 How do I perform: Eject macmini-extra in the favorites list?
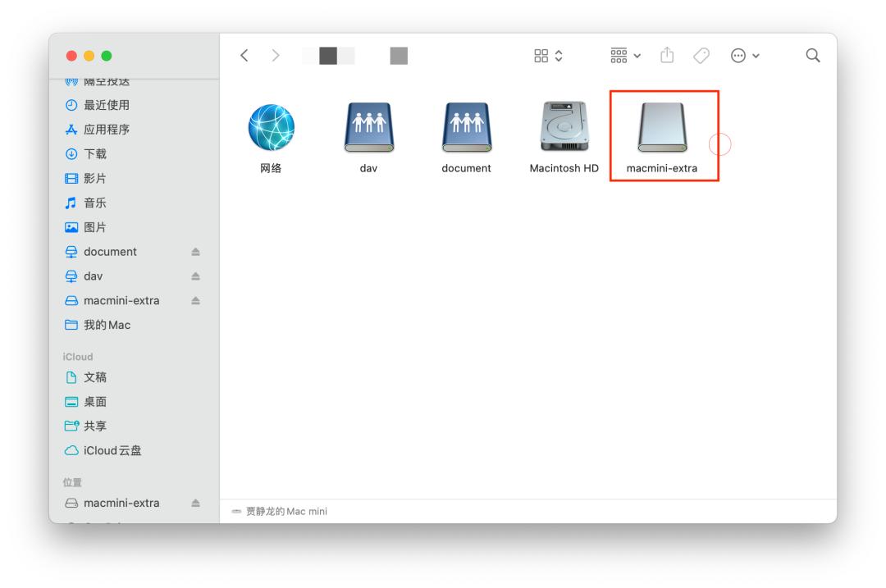(x=195, y=300)
